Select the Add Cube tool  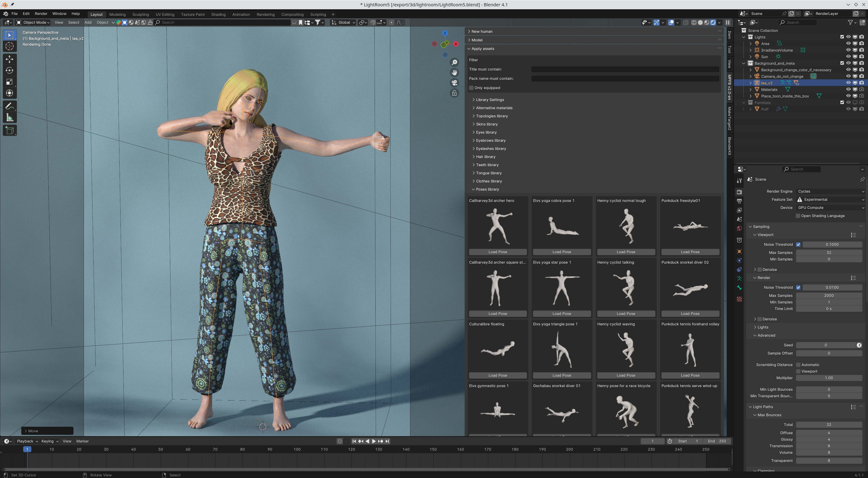click(9, 131)
